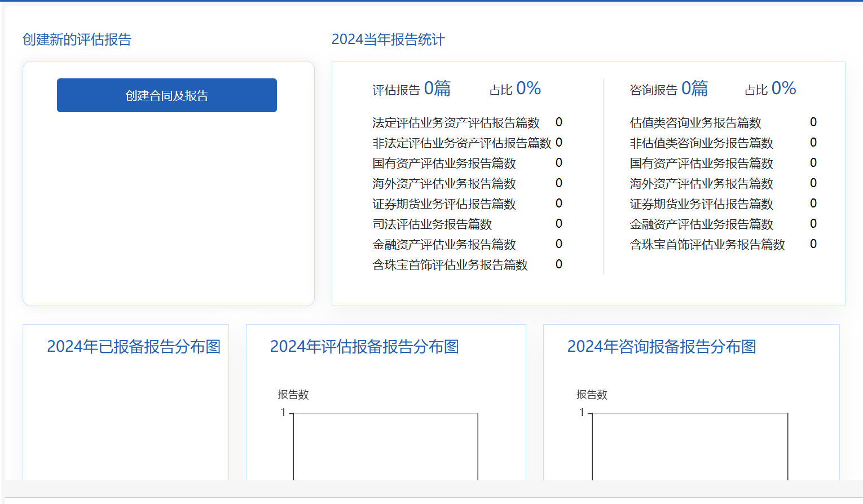Open 金融资产评估业务报告篇数 in the 咨询报告 column
Viewport: 863px width, 504px height.
pos(701,224)
